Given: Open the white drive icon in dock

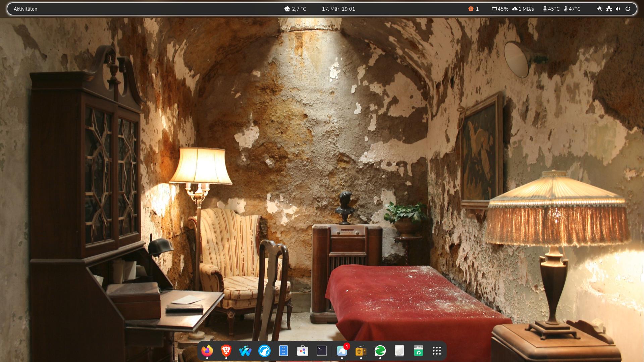Looking at the screenshot, I should pos(399,351).
